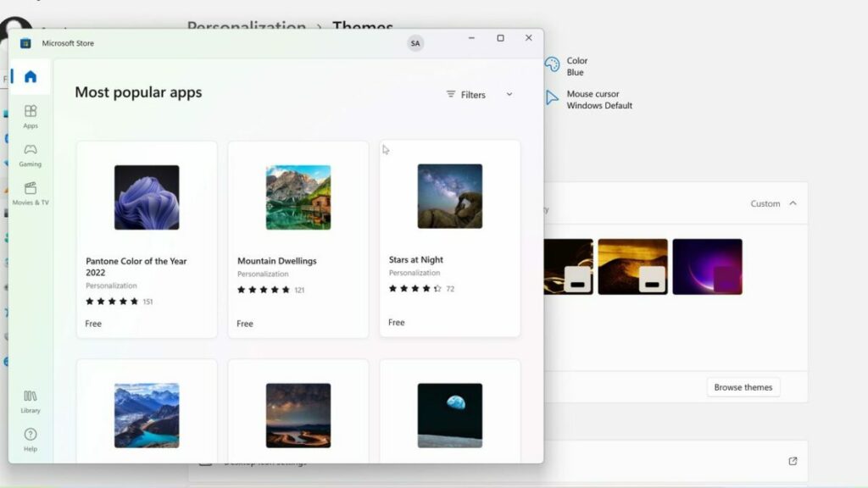The width and height of the screenshot is (868, 488).
Task: Collapse the Custom theme section chevron
Action: [793, 203]
